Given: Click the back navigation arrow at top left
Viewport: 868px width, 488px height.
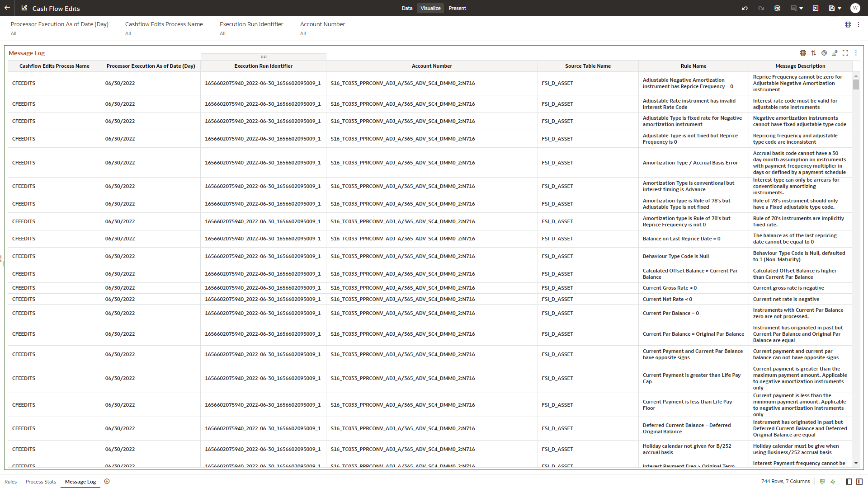Looking at the screenshot, I should click(8, 8).
